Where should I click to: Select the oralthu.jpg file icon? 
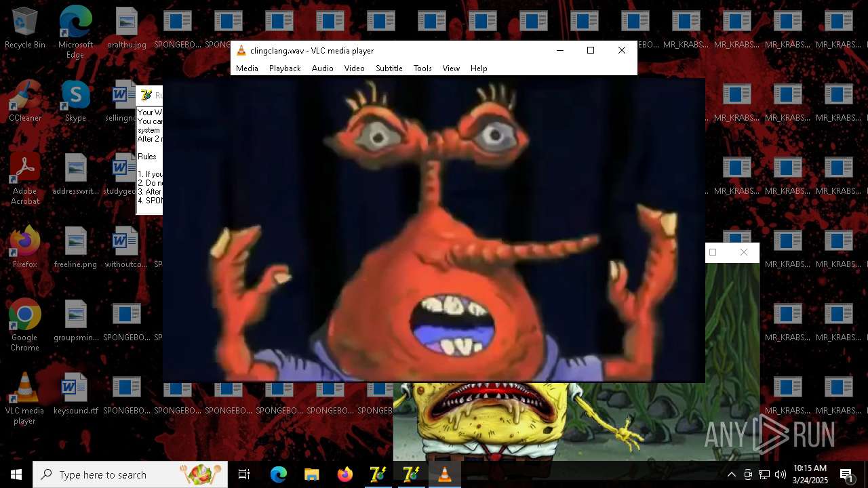tap(126, 28)
